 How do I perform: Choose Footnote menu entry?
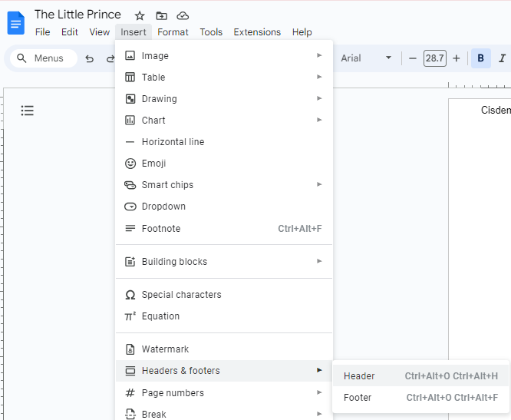tap(224, 228)
